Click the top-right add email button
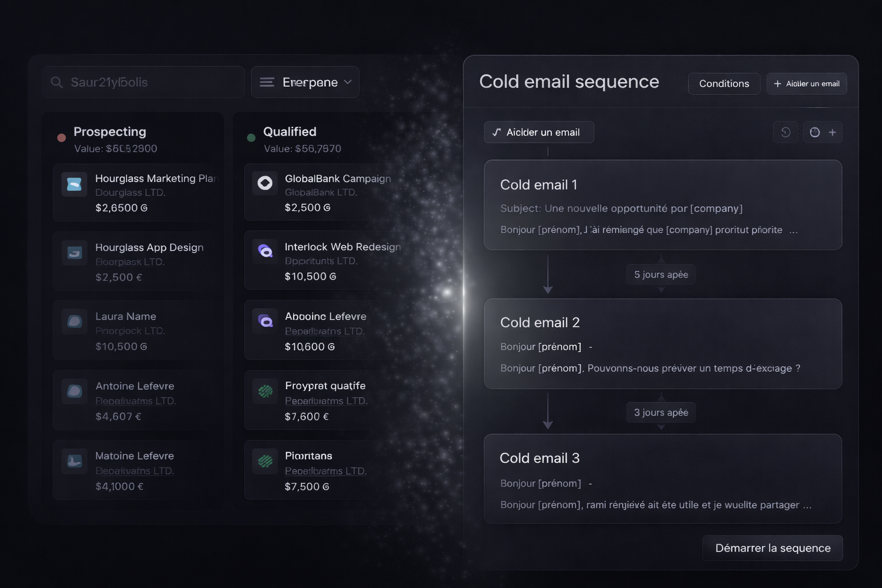This screenshot has width=882, height=588. click(x=806, y=84)
